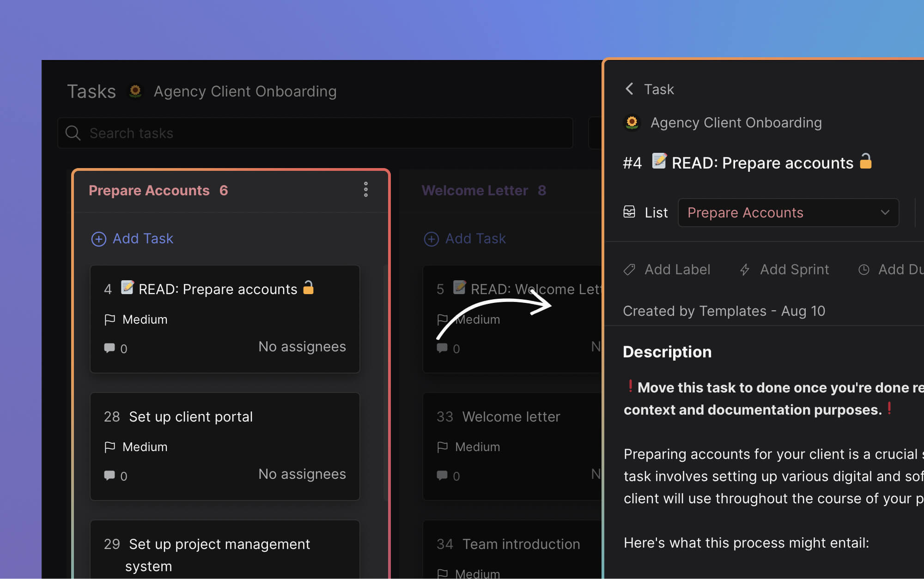Open the Prepare Accounts list dropdown
This screenshot has height=579, width=924.
pyautogui.click(x=788, y=212)
